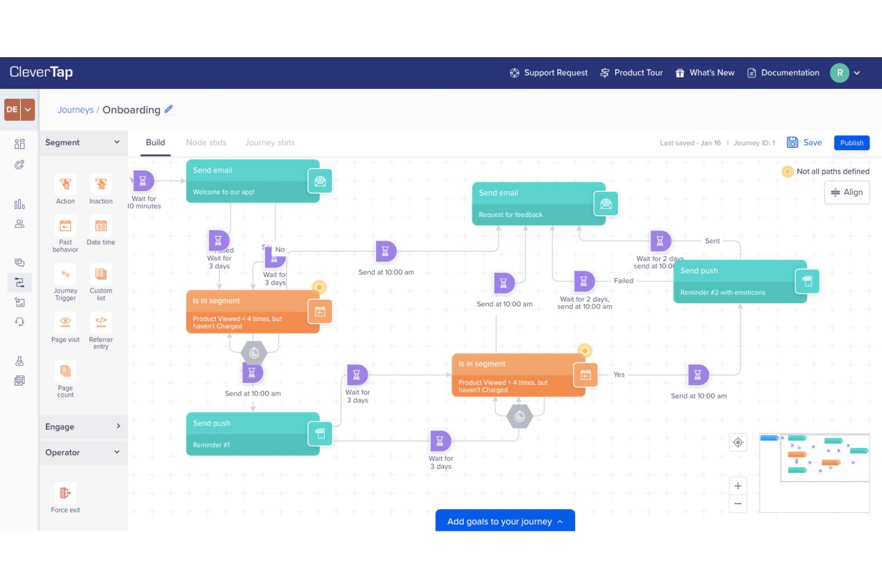Image resolution: width=882 pixels, height=588 pixels.
Task: Publish the journey
Action: (x=851, y=142)
